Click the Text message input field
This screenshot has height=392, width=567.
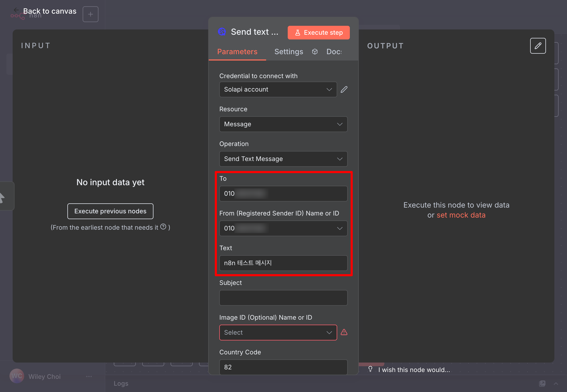pyautogui.click(x=283, y=263)
